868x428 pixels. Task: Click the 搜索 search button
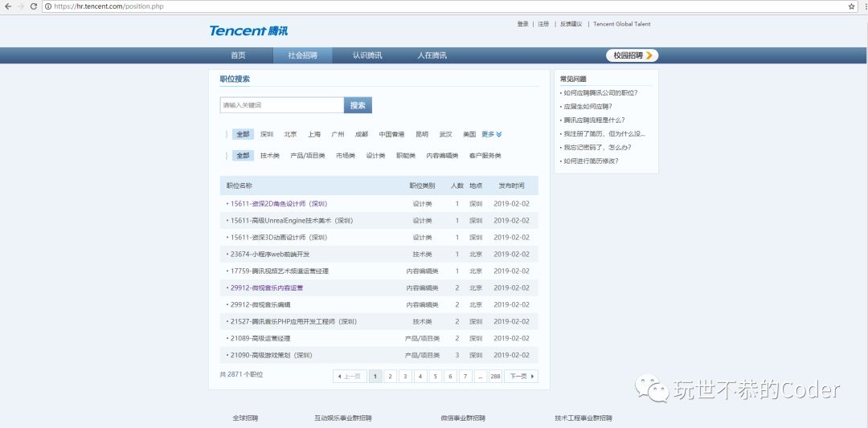358,105
